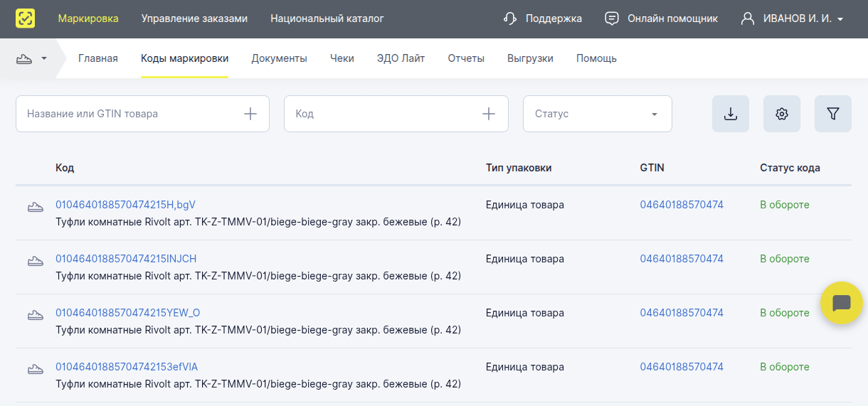
Task: Open the yellow chat bubble widget
Action: (x=841, y=303)
